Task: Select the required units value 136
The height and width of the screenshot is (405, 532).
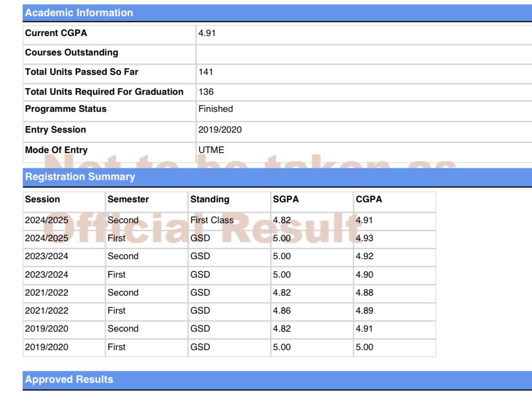Action: pyautogui.click(x=206, y=92)
